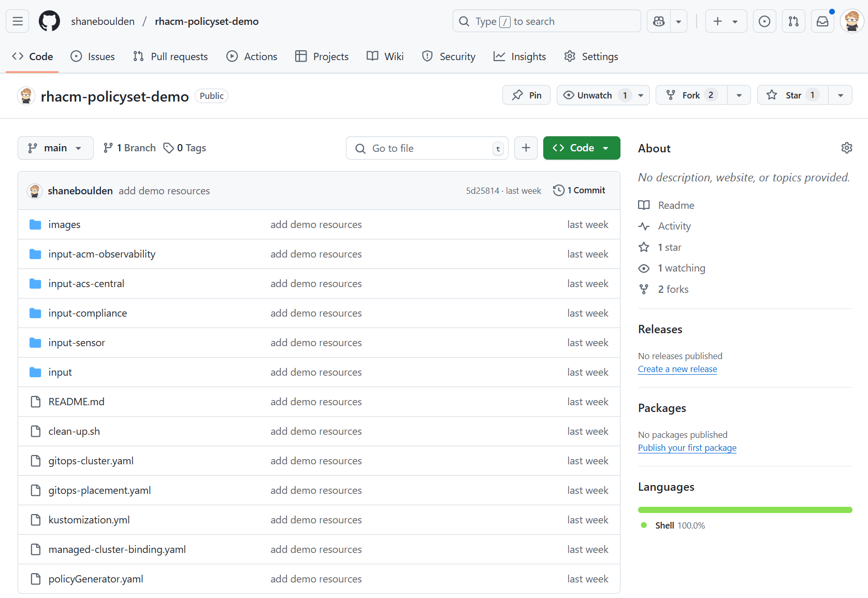Expand the Copilot dropdown arrow
This screenshot has height=598, width=868.
678,21
